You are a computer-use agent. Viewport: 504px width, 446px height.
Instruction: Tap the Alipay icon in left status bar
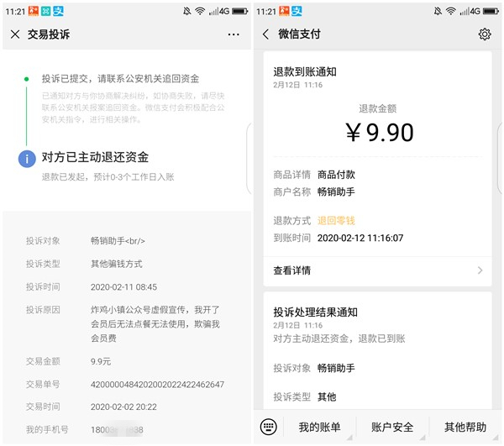pos(58,11)
